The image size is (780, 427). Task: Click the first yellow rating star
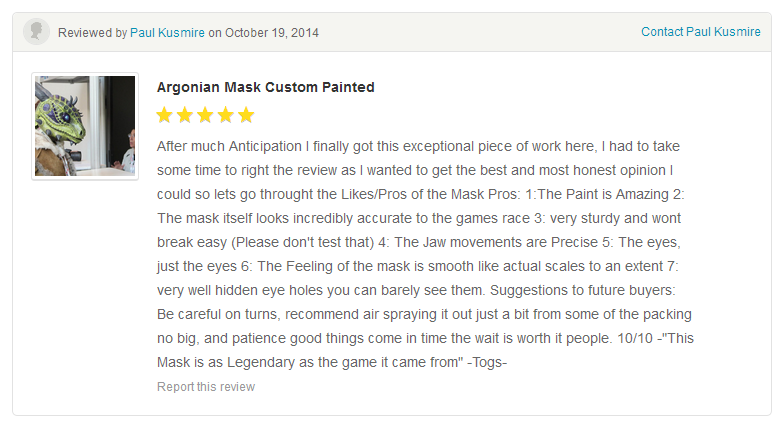164,115
